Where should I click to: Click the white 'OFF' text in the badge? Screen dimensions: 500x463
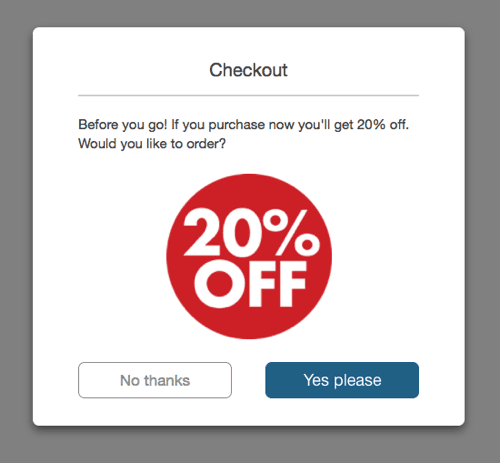click(x=251, y=284)
